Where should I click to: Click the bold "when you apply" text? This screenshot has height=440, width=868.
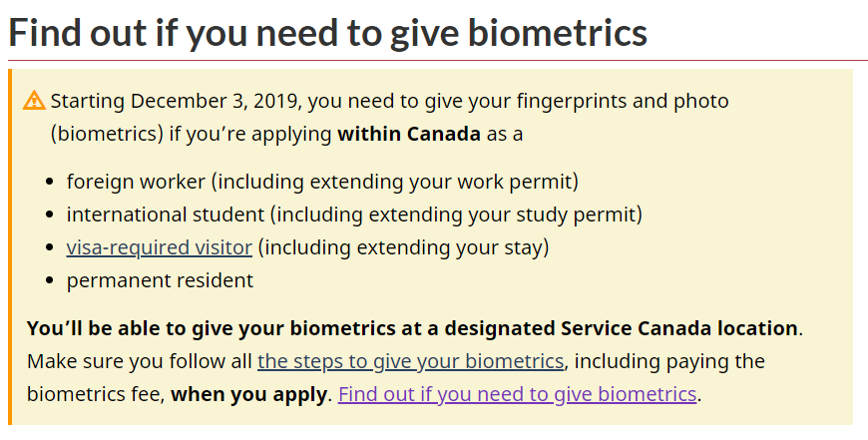pyautogui.click(x=249, y=395)
